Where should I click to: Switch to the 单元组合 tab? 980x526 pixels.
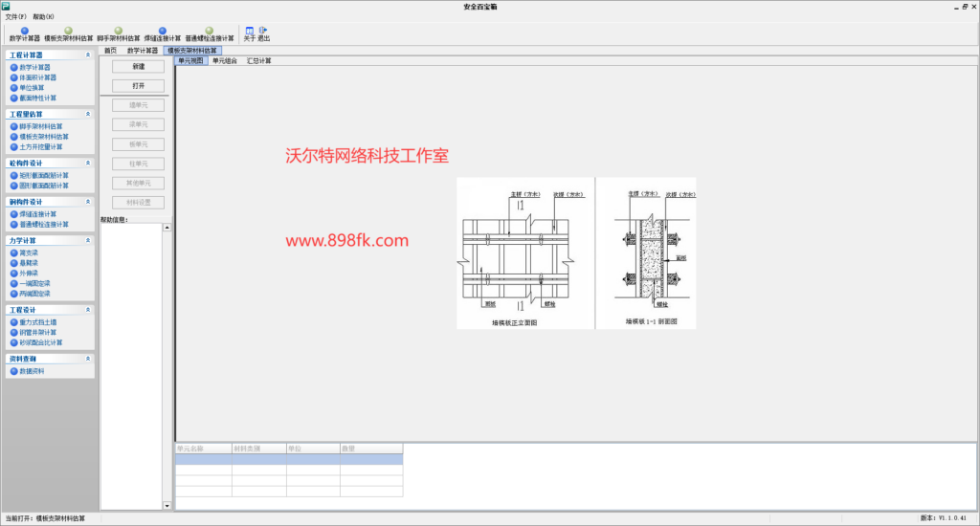(224, 60)
